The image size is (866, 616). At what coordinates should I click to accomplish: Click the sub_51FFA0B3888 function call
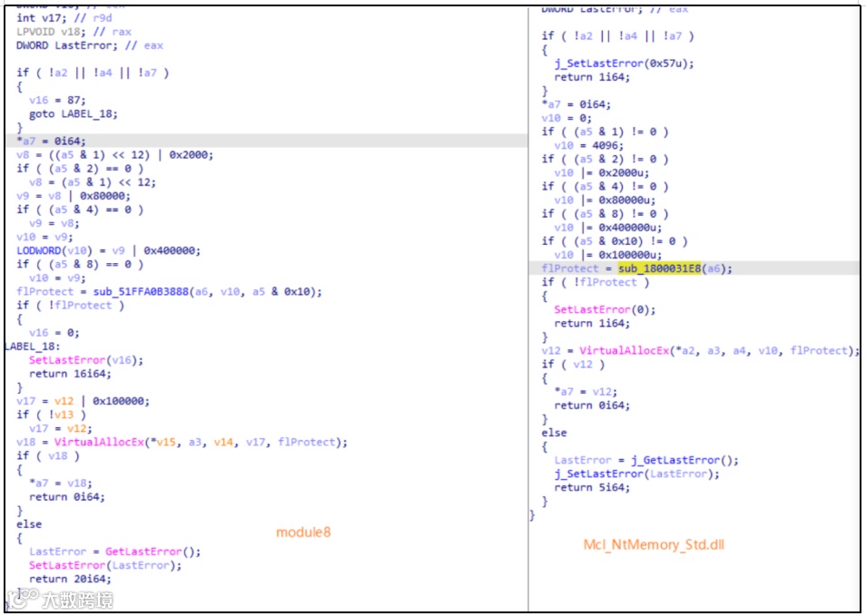141,292
